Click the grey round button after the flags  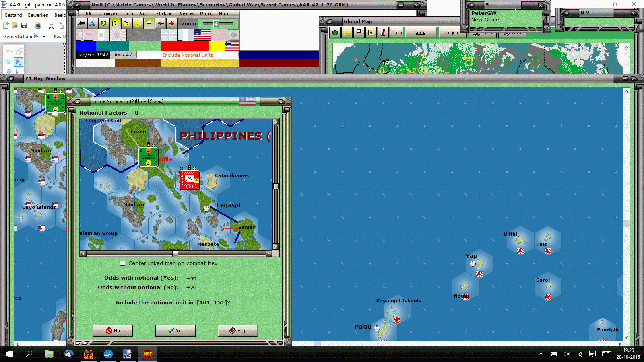point(234,35)
